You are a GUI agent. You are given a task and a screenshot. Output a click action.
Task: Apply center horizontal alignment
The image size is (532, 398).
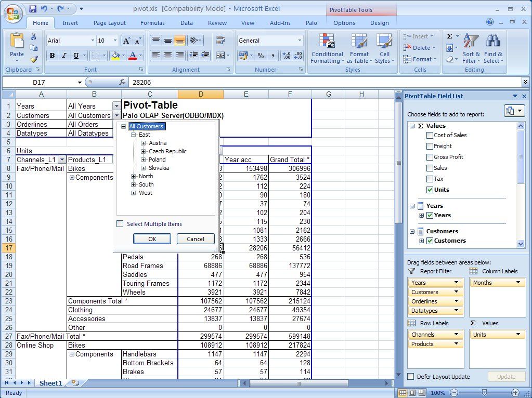point(168,55)
